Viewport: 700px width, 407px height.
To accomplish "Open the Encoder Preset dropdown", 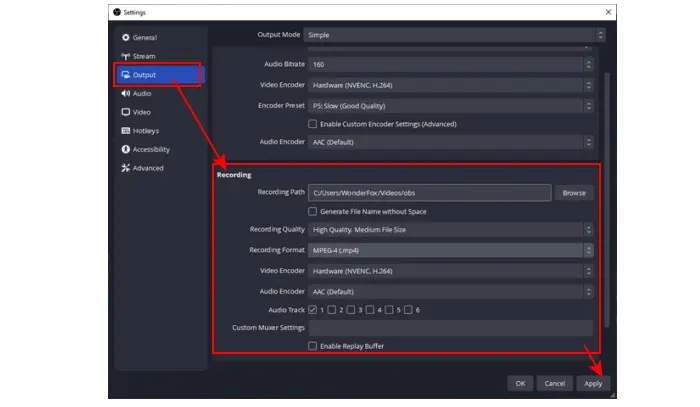I will pos(451,105).
